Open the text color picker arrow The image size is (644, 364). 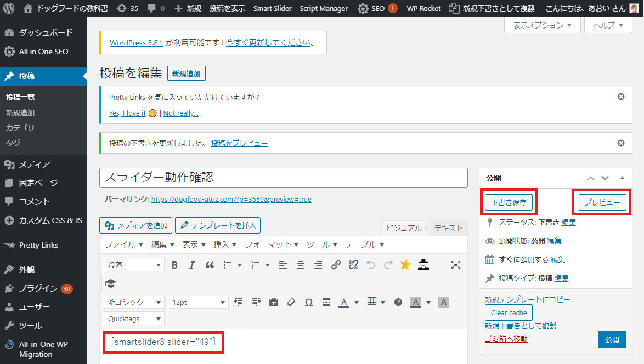click(357, 302)
